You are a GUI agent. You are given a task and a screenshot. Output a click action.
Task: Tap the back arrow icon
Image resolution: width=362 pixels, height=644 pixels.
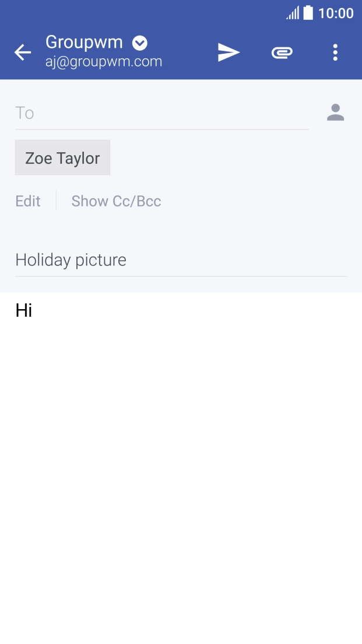coord(23,52)
